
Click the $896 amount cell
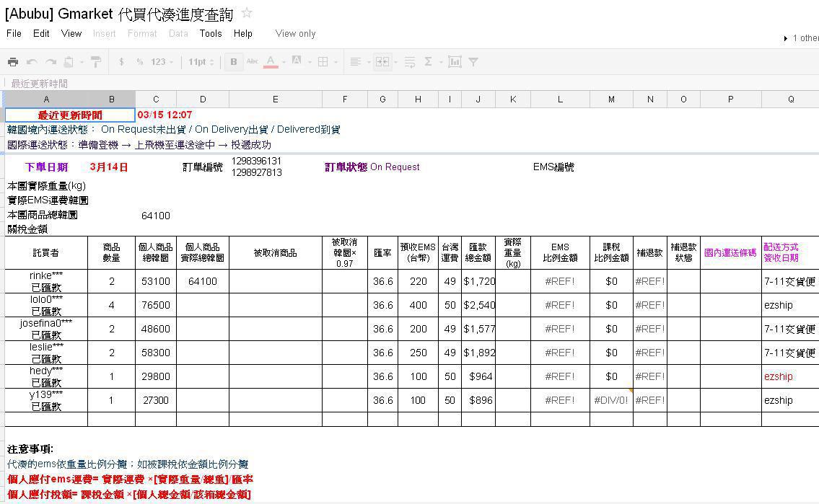click(478, 401)
